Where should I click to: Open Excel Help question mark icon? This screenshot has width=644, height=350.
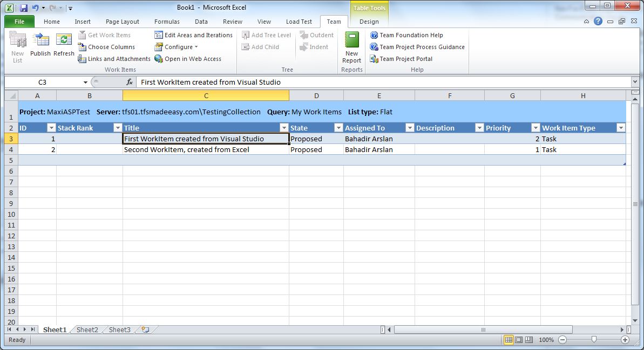coord(598,22)
